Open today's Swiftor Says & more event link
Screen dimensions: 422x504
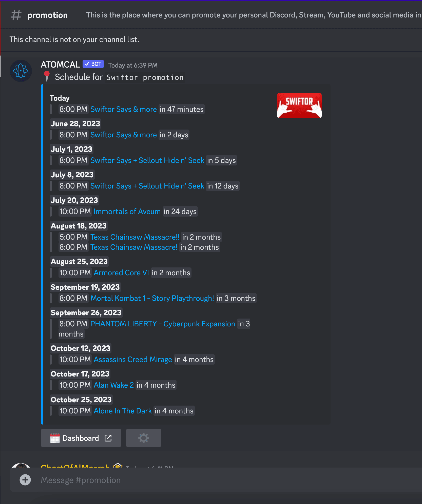click(124, 109)
